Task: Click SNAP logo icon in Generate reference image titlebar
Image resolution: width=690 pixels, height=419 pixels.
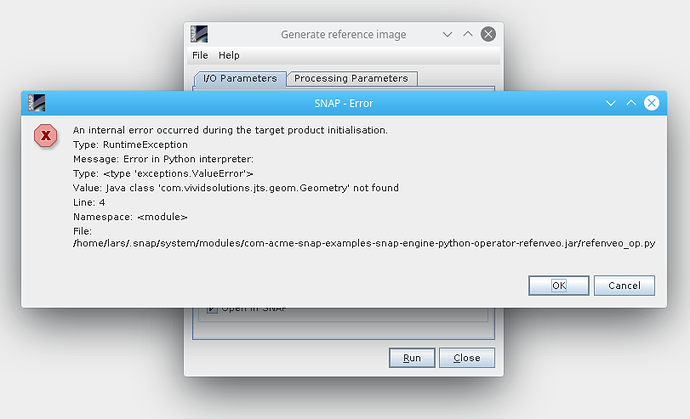Action: 199,34
